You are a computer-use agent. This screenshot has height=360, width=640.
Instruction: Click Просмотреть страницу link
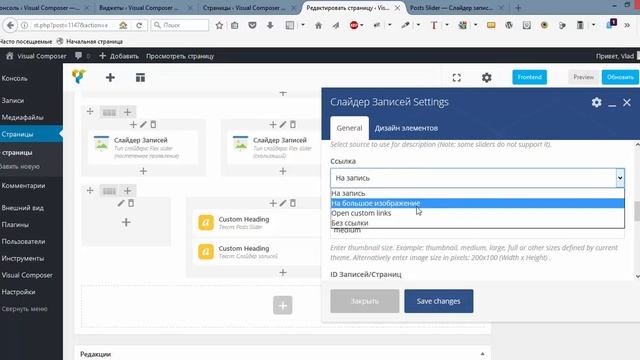click(180, 56)
